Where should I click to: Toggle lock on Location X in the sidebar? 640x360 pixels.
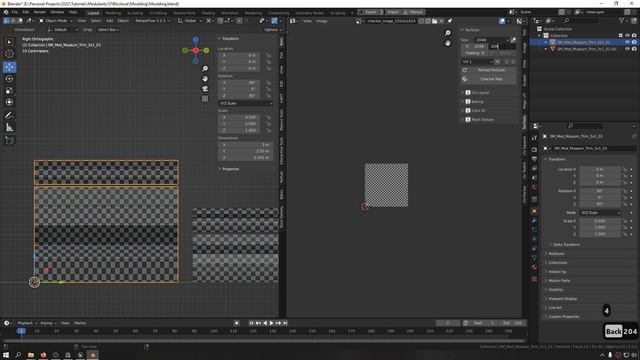click(268, 55)
